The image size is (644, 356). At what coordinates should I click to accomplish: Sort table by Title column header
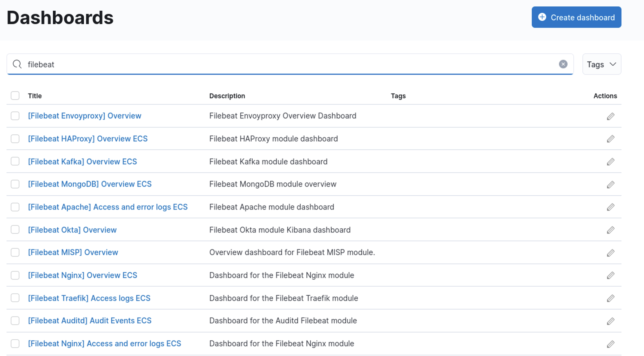pyautogui.click(x=35, y=96)
